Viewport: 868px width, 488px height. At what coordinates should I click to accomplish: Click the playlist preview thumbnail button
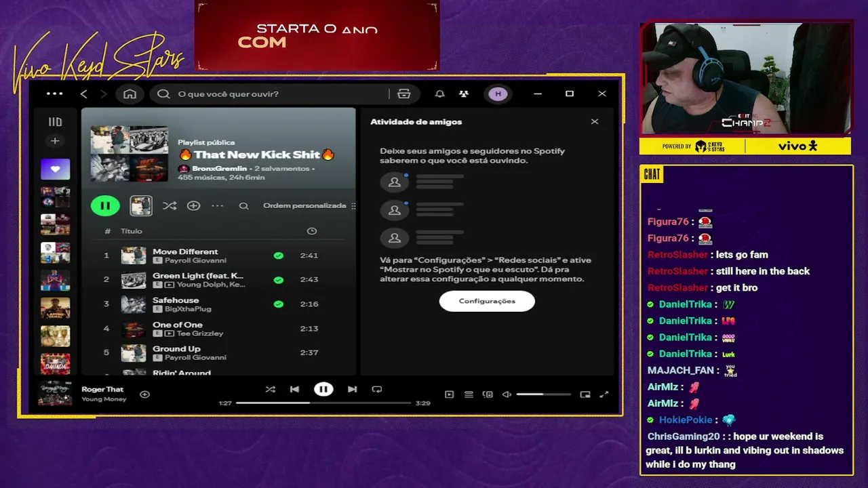[141, 205]
